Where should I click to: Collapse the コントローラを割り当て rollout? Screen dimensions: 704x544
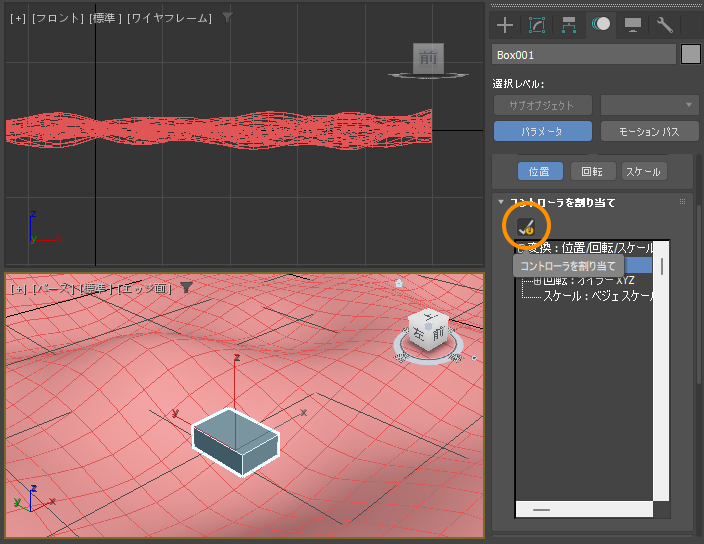[x=501, y=202]
